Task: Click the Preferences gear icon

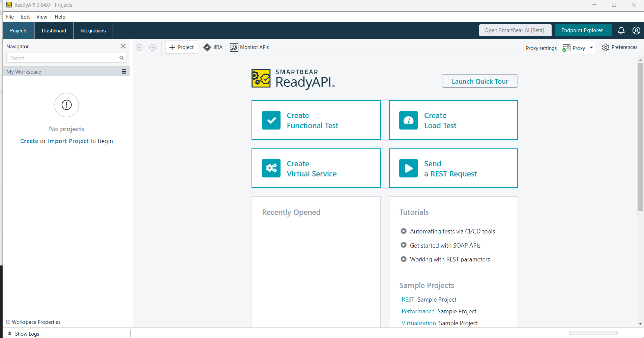Action: [606, 47]
